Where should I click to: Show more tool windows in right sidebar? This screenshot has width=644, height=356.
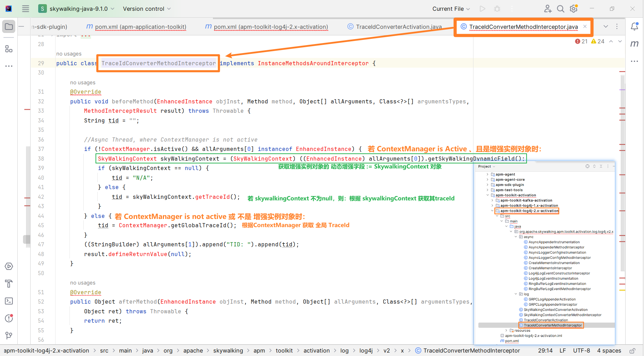point(635,61)
